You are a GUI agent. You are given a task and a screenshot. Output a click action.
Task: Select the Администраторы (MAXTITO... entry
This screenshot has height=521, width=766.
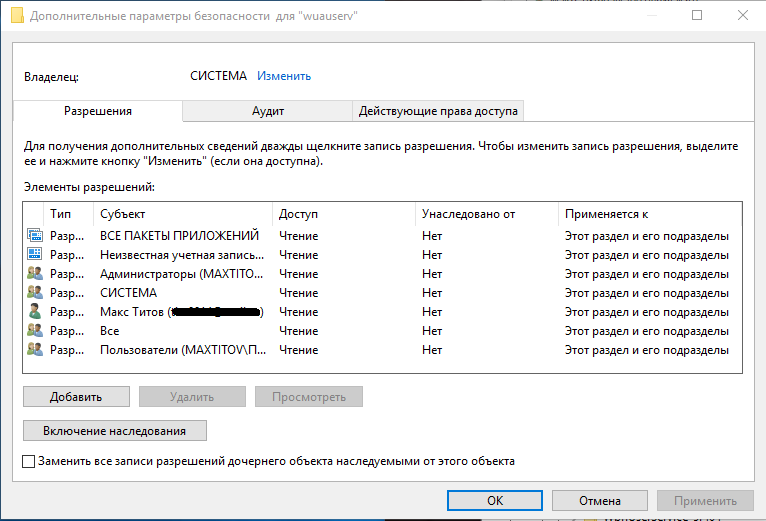(383, 274)
